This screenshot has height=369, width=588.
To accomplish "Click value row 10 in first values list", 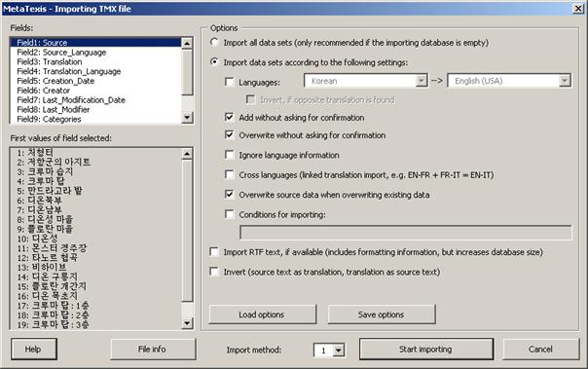I will point(95,239).
